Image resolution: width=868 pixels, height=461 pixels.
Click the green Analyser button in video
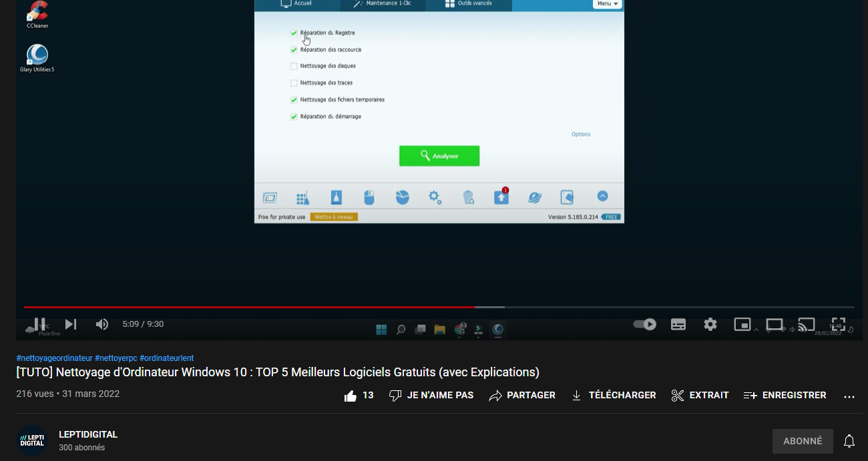[439, 155]
